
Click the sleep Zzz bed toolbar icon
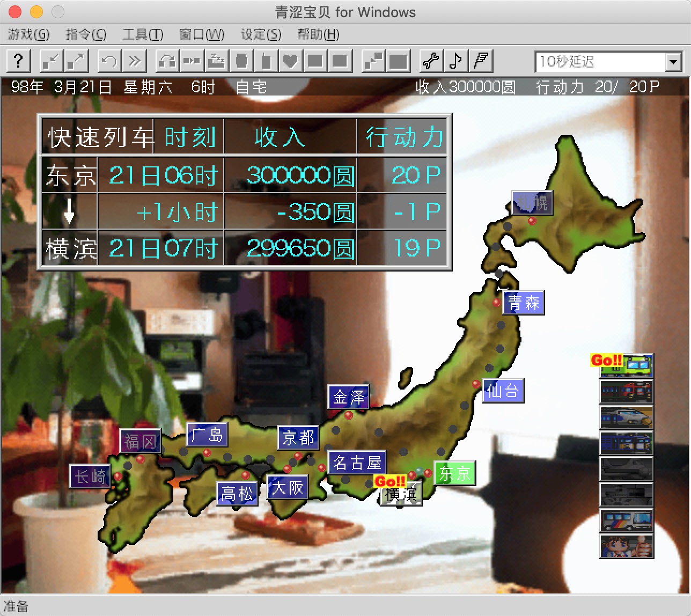(x=217, y=61)
